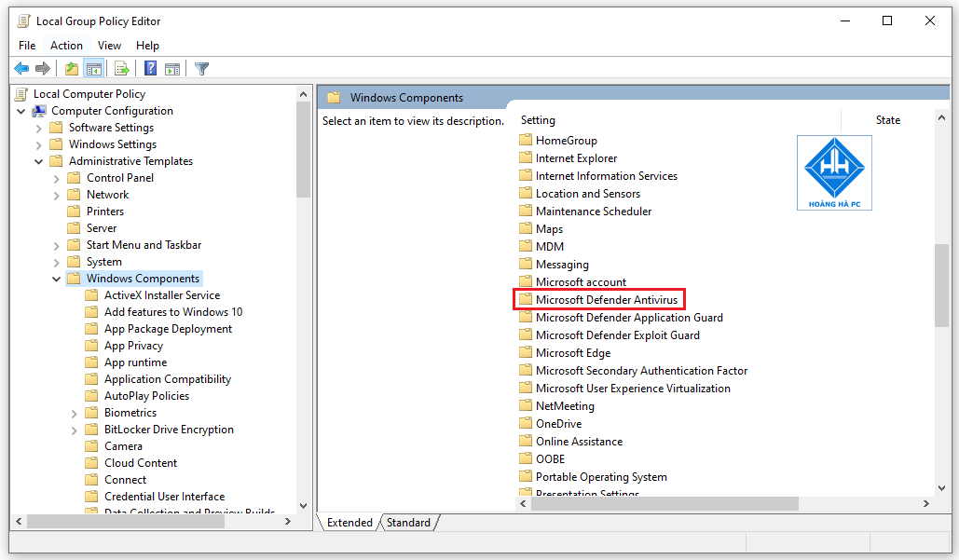Toggle the Show/Hide Action Pane icon

(172, 68)
